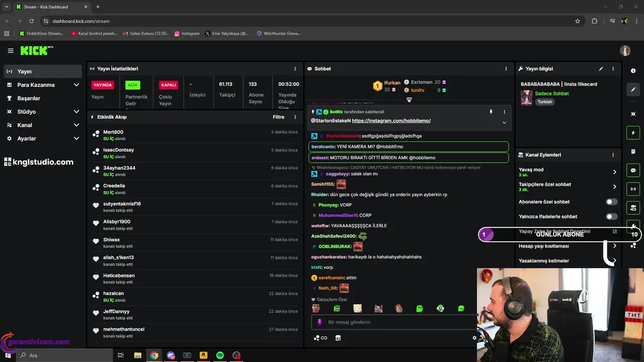Open HobbitEmo Stream bookmark
The height and width of the screenshot is (362, 644).
(x=42, y=34)
